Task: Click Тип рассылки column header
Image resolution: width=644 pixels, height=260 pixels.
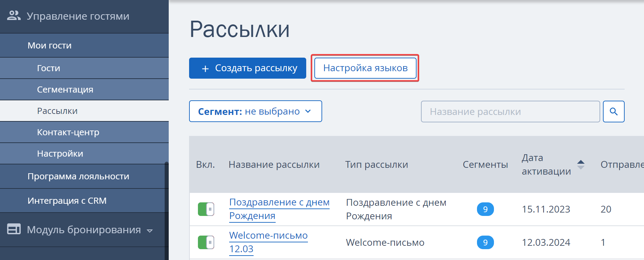Action: [376, 165]
